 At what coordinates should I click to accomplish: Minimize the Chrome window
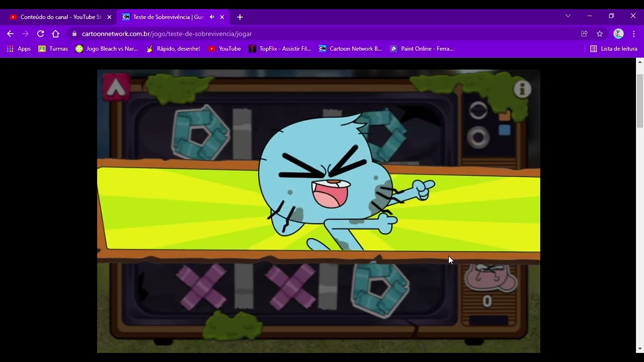pos(590,16)
